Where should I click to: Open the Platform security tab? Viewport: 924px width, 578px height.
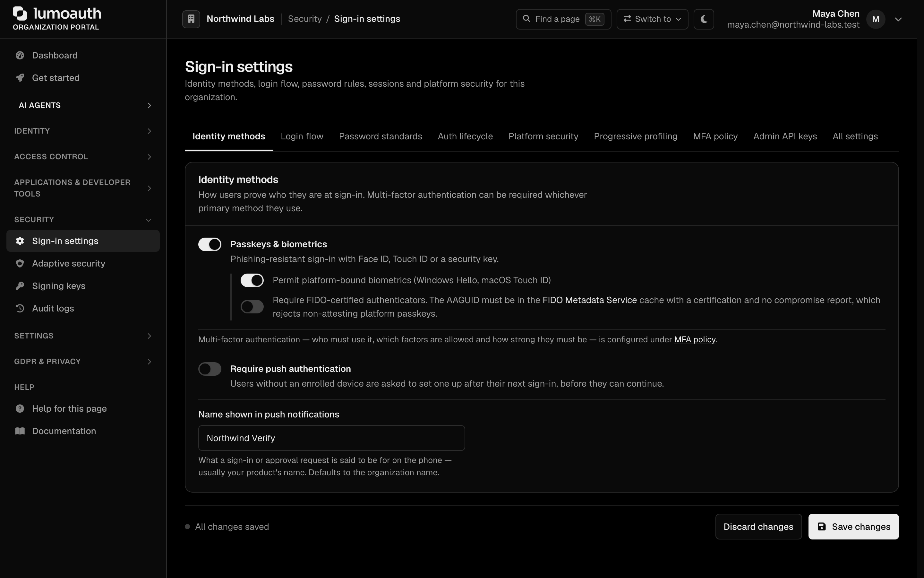(543, 136)
